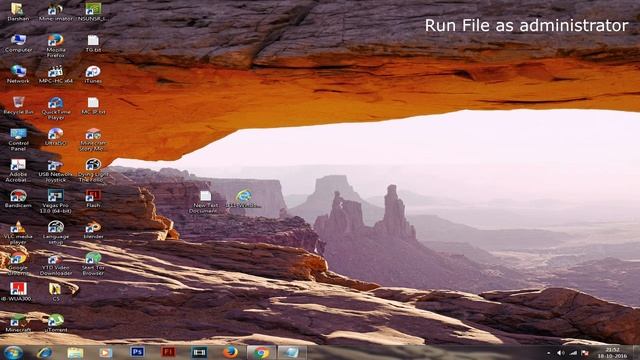Select the Mozilla Firefox desktop shortcut
The height and width of the screenshot is (360, 640).
56,46
